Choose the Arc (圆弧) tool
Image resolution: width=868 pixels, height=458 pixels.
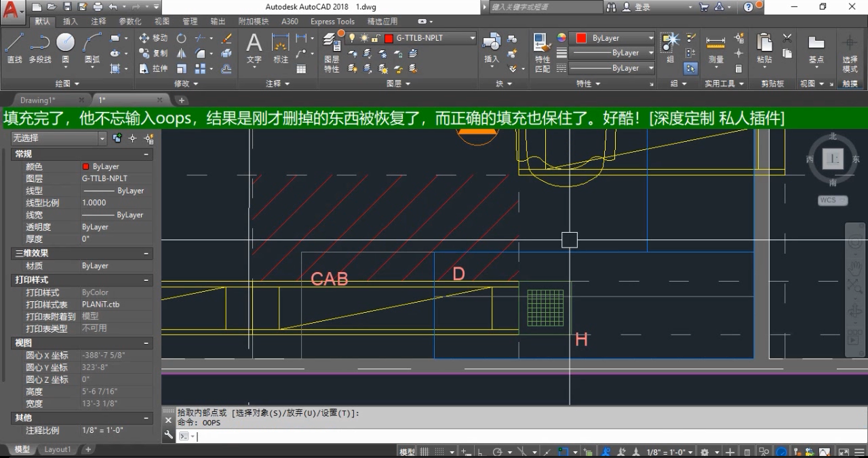[92, 47]
